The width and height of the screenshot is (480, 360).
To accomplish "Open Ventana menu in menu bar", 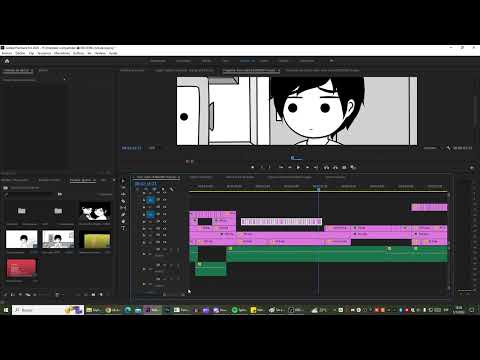I will [100, 53].
